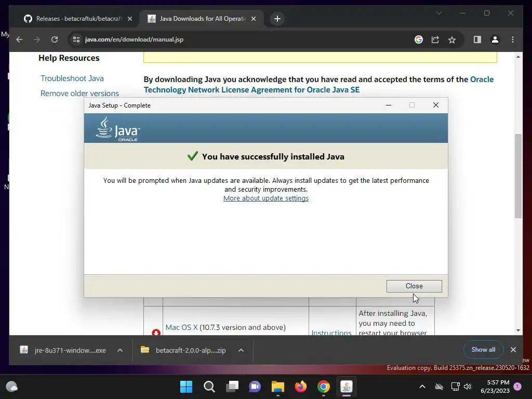Open Windows taskbar Search
The height and width of the screenshot is (399, 532).
tap(209, 387)
